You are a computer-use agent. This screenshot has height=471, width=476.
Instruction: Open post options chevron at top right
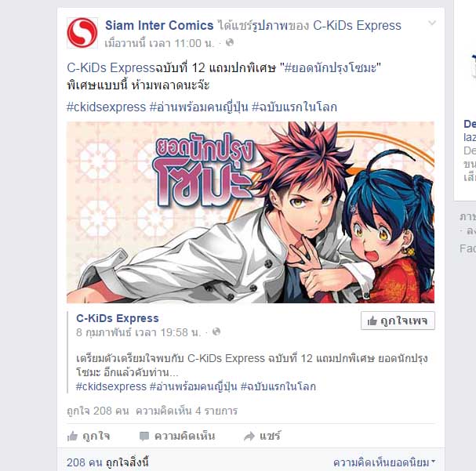tap(431, 23)
